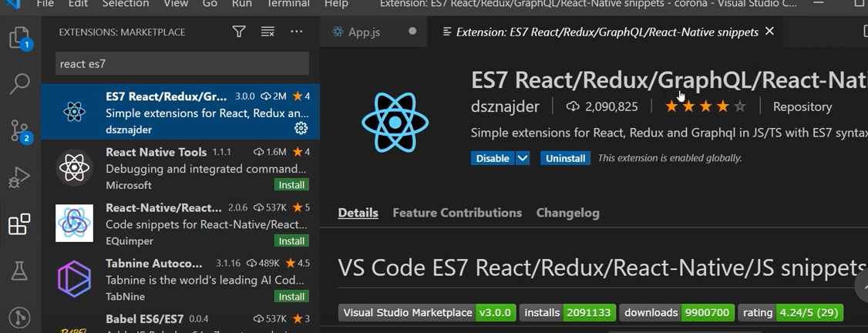Install React-Native/React snippets by EQuimper

(x=291, y=241)
